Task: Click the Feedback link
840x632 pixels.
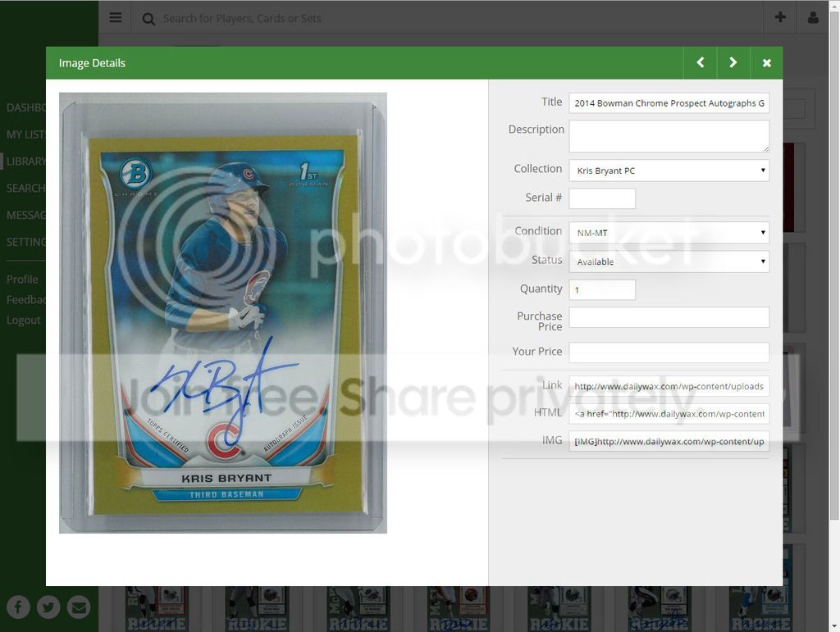Action: 25,300
